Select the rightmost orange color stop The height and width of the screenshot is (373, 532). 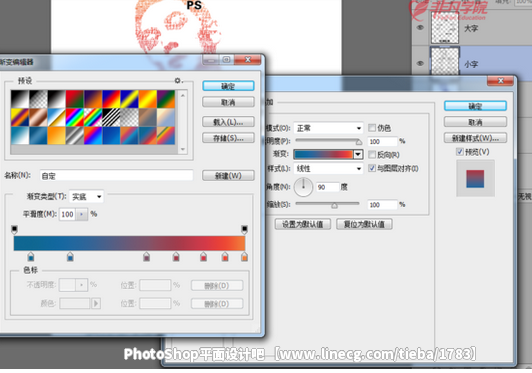click(x=244, y=257)
